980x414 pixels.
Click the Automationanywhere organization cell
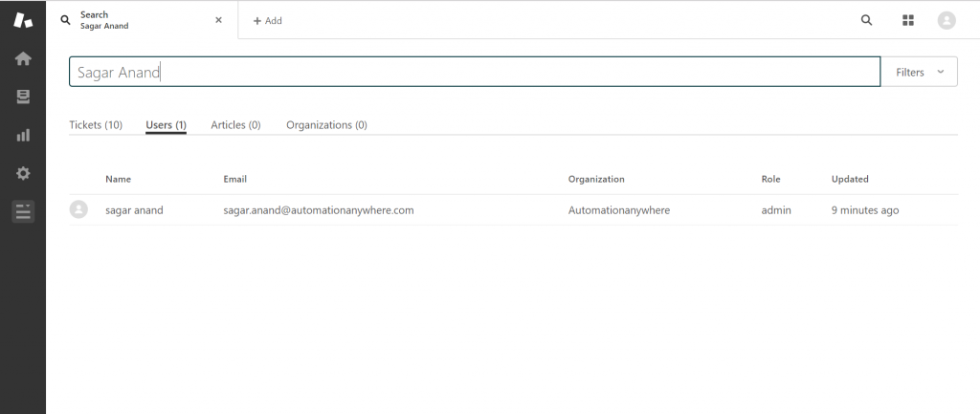tap(619, 210)
